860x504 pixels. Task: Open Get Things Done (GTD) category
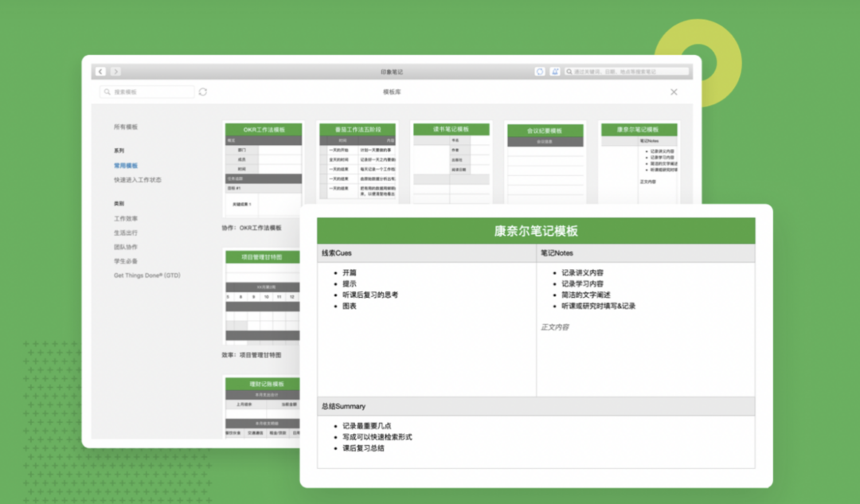click(x=147, y=275)
